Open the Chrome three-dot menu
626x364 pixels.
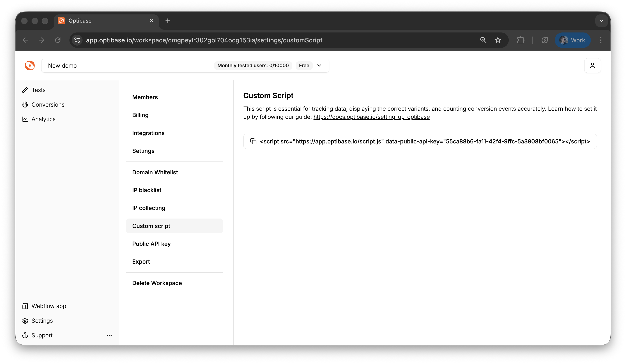(x=601, y=40)
